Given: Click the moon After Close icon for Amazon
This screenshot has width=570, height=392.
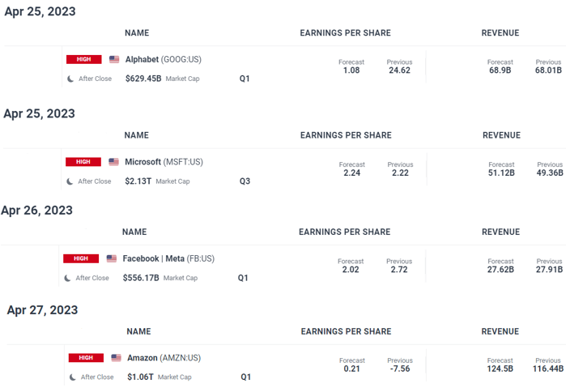Looking at the screenshot, I should [72, 377].
